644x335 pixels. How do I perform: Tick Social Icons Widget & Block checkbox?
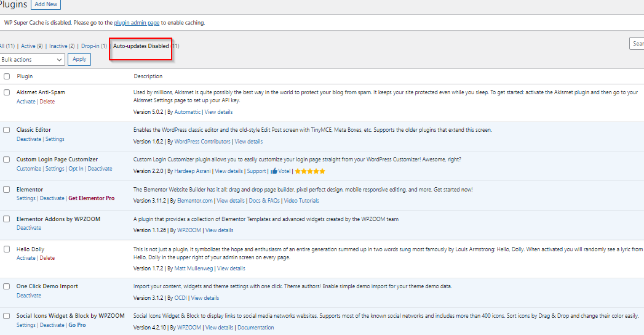(x=7, y=316)
